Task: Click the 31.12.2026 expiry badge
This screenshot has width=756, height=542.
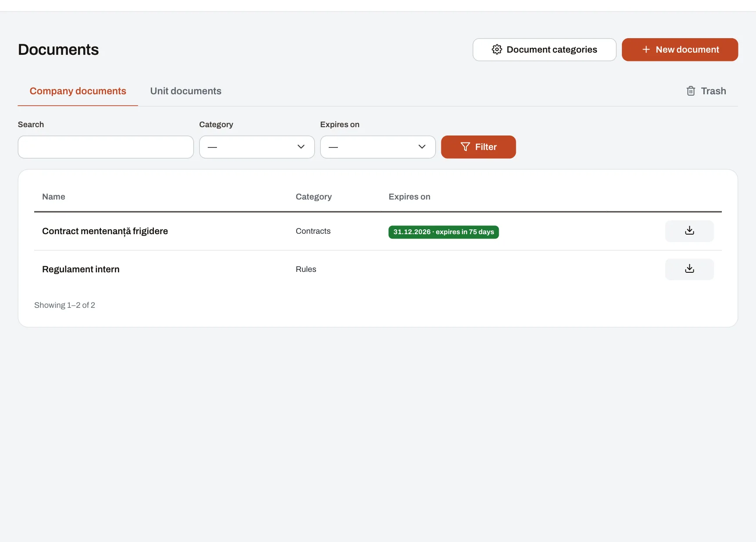Action: [444, 232]
